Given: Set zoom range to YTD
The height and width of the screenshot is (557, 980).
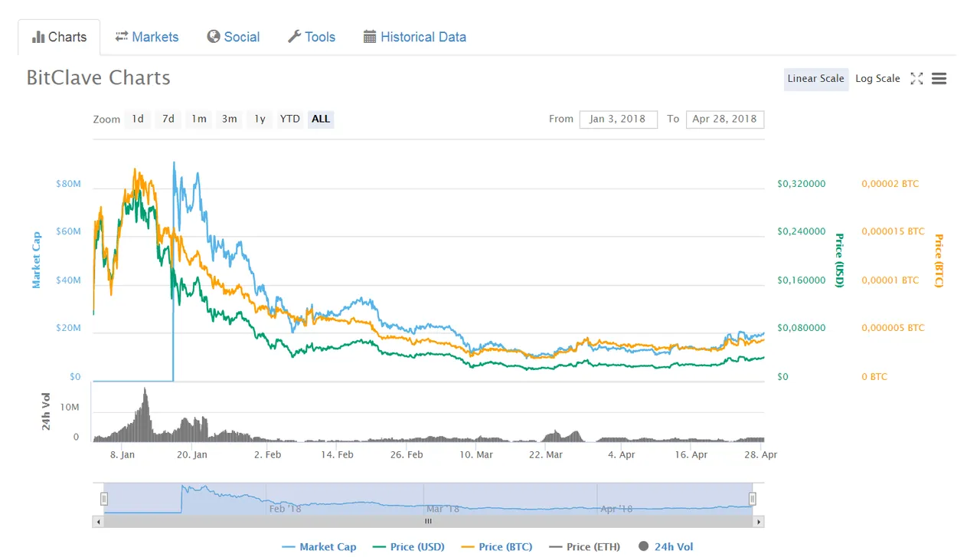Looking at the screenshot, I should (290, 119).
